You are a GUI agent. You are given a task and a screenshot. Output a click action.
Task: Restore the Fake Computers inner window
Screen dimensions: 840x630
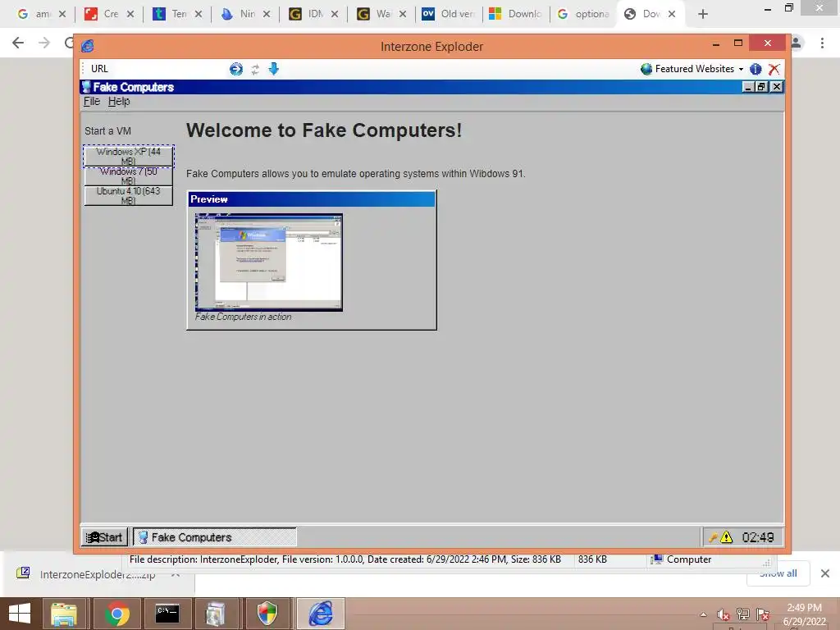point(761,87)
